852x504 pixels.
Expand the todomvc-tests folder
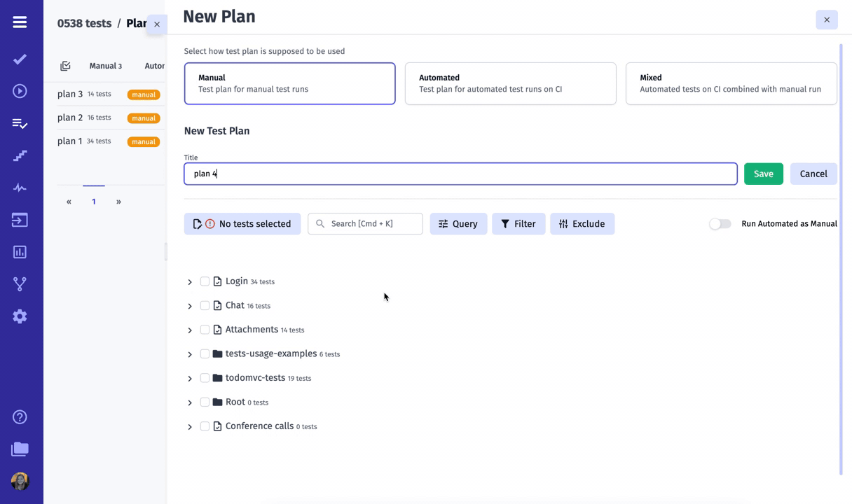point(190,379)
